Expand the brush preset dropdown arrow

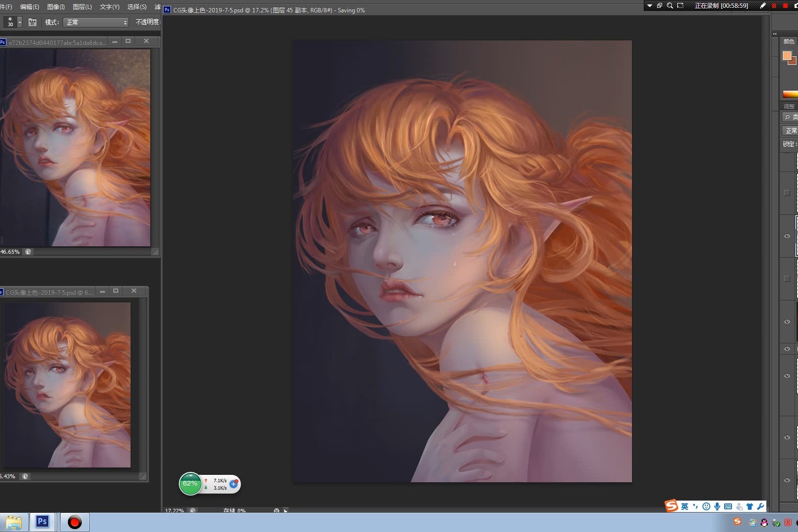[20, 22]
